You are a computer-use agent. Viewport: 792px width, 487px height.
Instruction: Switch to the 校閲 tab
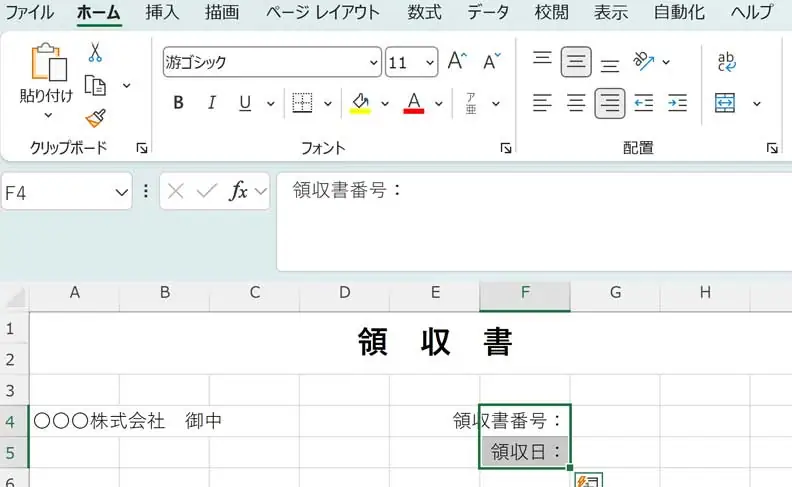coord(552,12)
